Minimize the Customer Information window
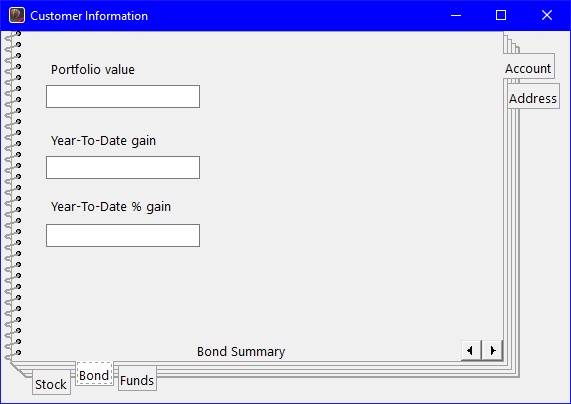571x404 pixels. [x=456, y=15]
